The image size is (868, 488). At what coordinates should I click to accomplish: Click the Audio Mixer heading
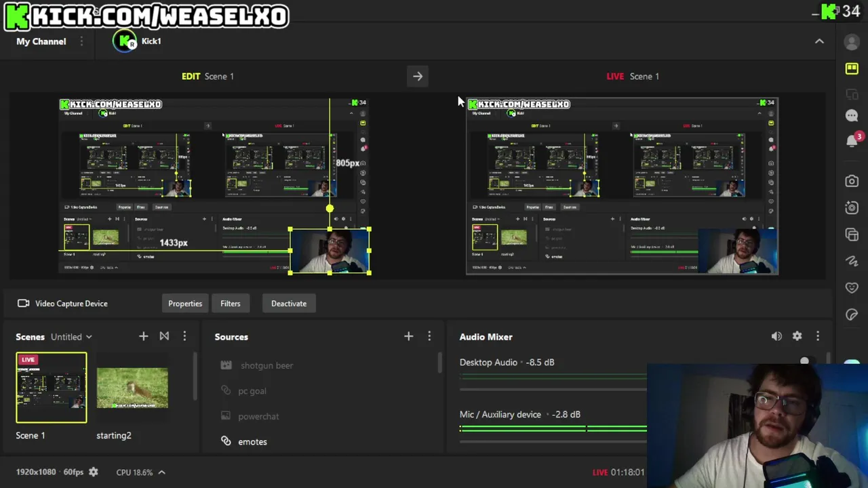[486, 337]
